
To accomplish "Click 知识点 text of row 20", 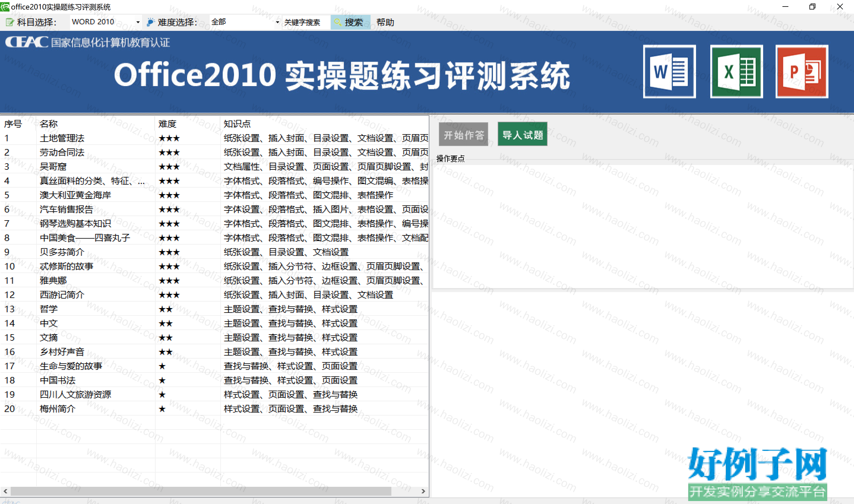I will click(x=291, y=409).
